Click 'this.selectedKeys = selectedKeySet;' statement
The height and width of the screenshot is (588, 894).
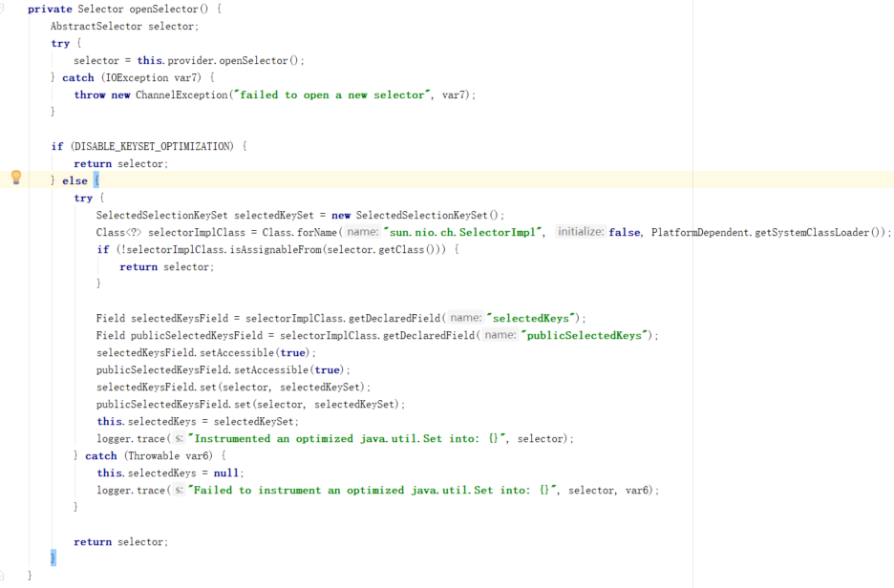198,422
